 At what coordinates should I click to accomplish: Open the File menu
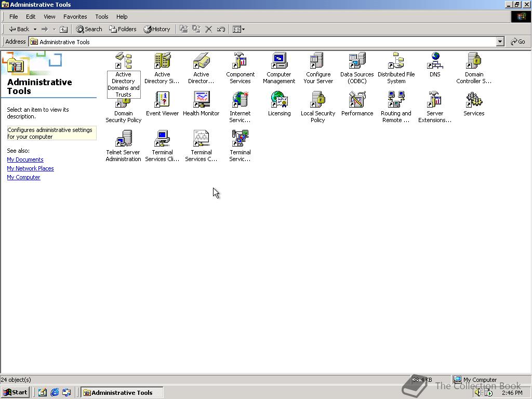tap(14, 17)
